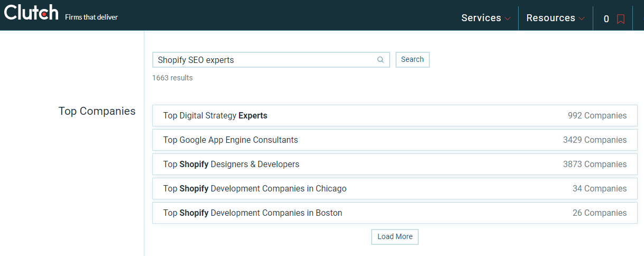Expand the Resources menu chevron
Screen dimensions: 644x256
[582, 19]
